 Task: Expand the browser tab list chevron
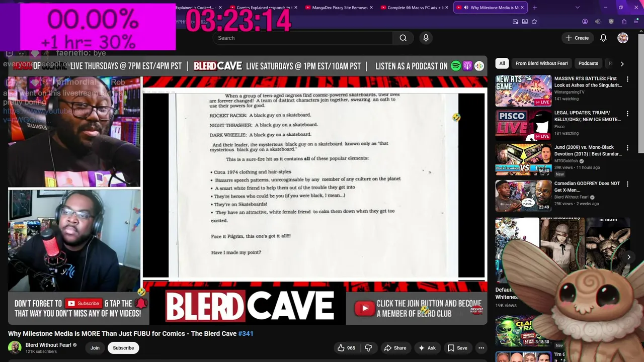click(577, 8)
